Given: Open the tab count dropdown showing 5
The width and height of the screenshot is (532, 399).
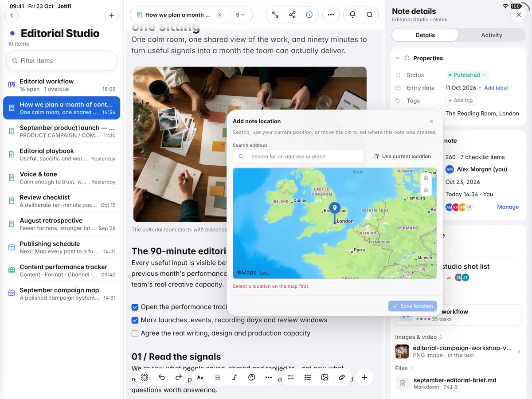Looking at the screenshot, I should pos(240,15).
